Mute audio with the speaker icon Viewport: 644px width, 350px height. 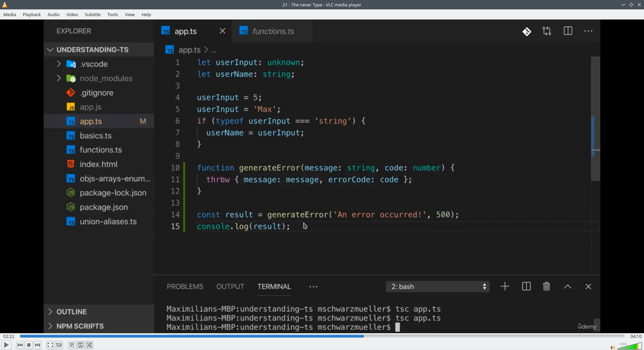click(x=612, y=347)
